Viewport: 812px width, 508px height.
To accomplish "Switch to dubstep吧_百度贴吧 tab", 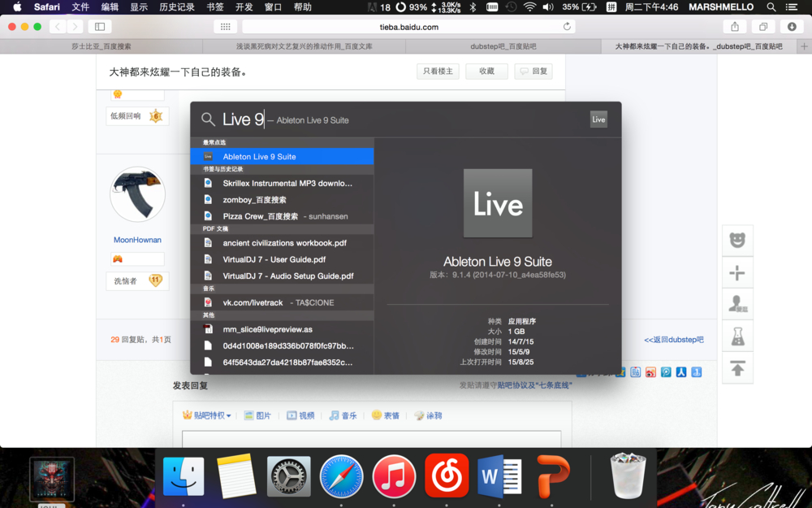I will tap(503, 46).
